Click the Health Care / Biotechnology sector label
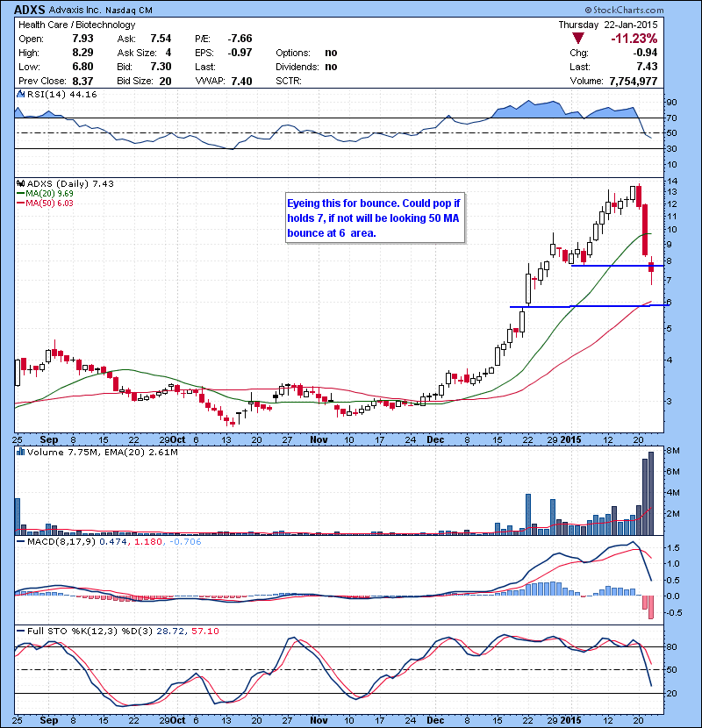 pos(77,25)
